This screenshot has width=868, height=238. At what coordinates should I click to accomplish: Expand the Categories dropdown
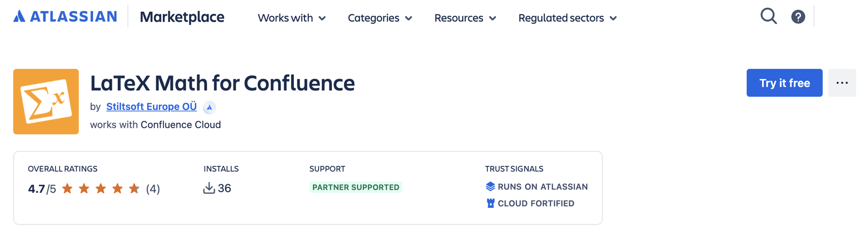pos(380,18)
